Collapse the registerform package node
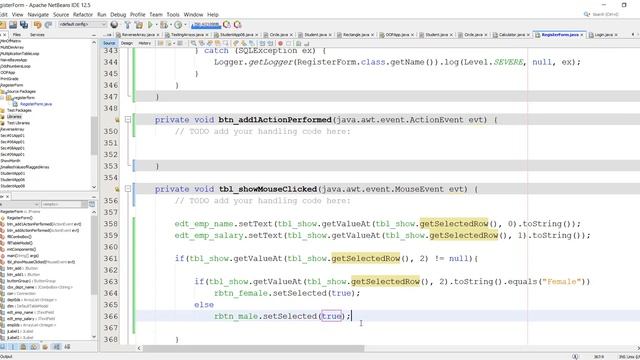Screen dimensions: 640x360 (2, 98)
